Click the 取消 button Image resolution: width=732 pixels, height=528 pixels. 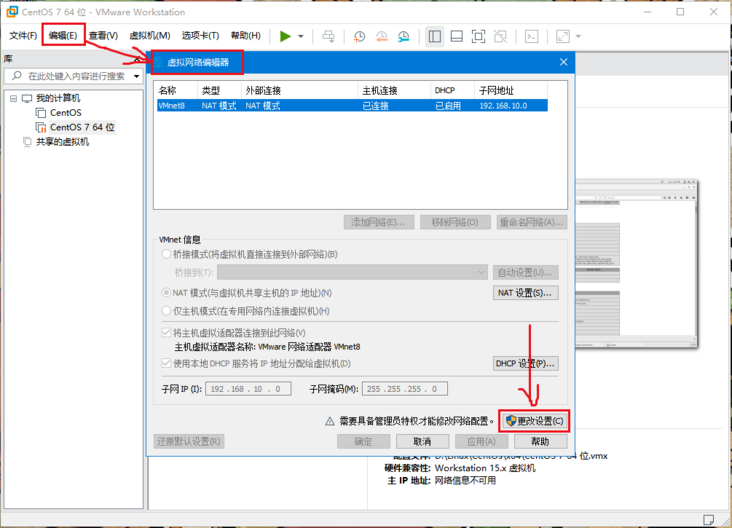pyautogui.click(x=422, y=441)
